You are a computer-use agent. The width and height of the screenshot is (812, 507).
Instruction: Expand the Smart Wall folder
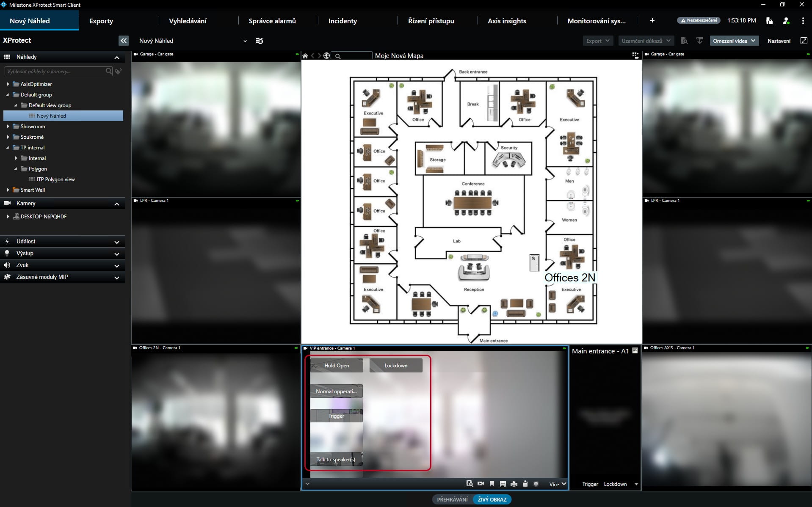pyautogui.click(x=8, y=190)
